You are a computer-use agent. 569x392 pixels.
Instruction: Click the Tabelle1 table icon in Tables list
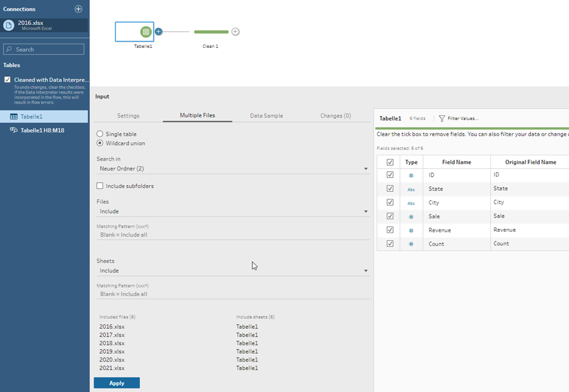[x=14, y=117]
